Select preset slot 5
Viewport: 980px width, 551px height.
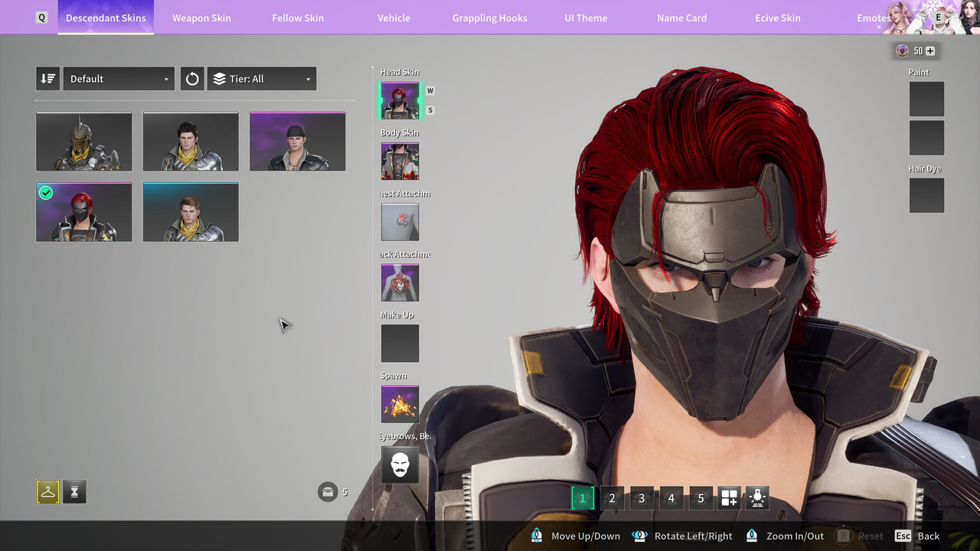(701, 498)
